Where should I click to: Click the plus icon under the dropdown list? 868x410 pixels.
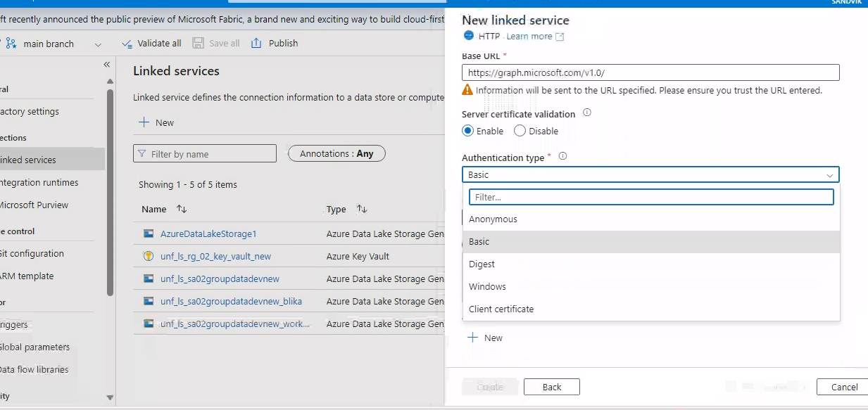click(x=473, y=338)
